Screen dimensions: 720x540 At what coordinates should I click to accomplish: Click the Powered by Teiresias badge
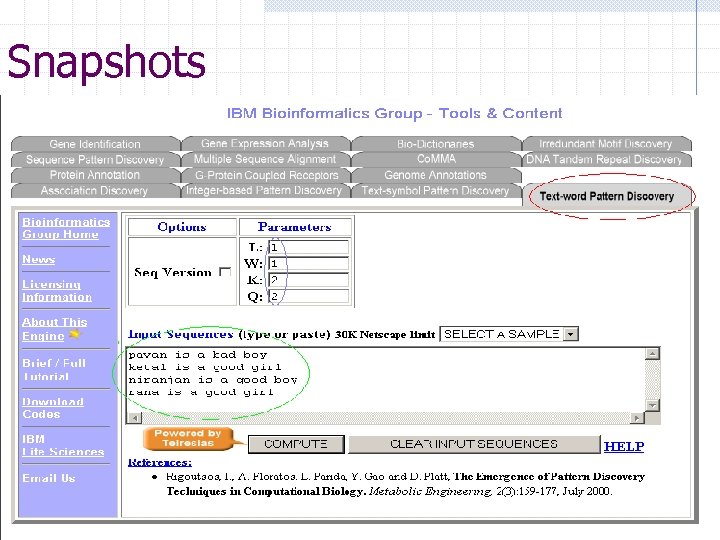[191, 439]
